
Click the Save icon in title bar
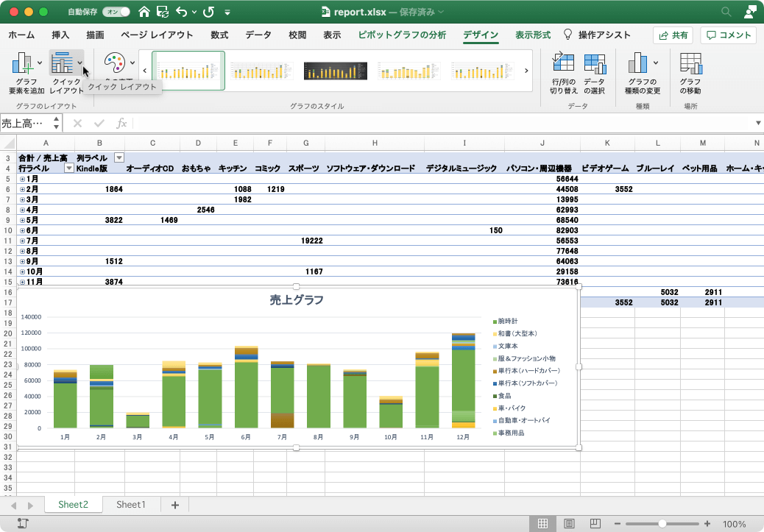coord(163,12)
